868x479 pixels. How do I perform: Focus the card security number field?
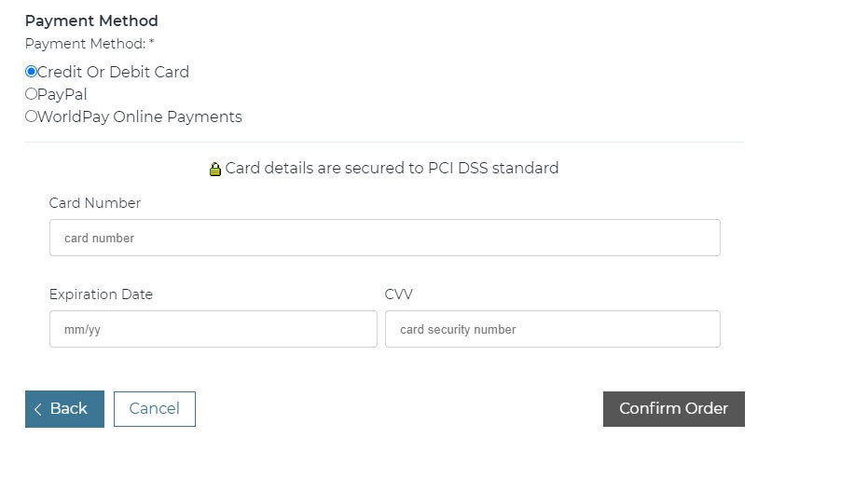(552, 329)
